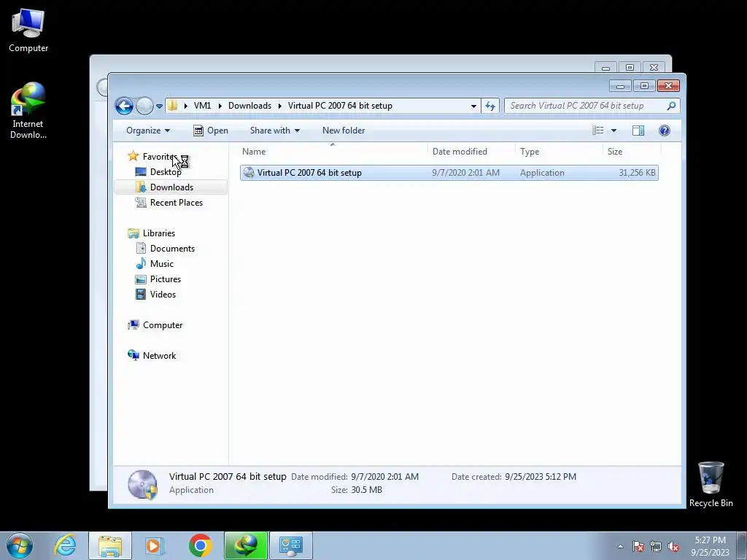This screenshot has height=560, width=747.
Task: Open the Recycle Bin on desktop
Action: pyautogui.click(x=711, y=484)
